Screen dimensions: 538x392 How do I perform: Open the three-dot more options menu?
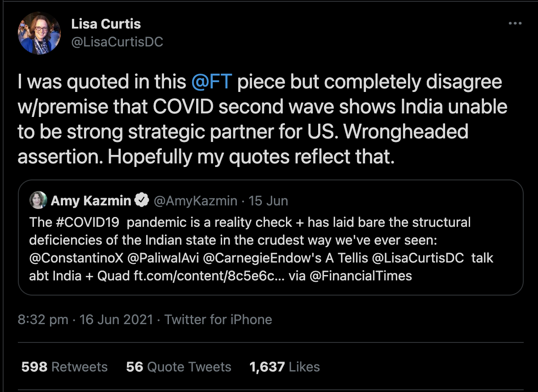[515, 24]
